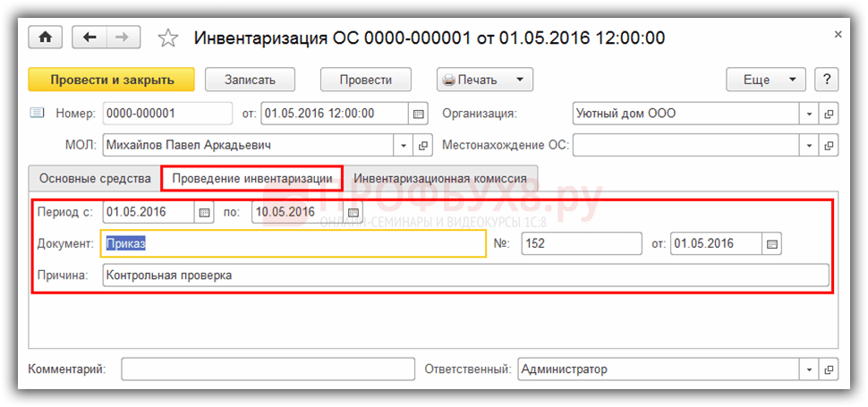Viewport: 868px width, 407px height.
Task: Open calendar for period end date
Action: click(352, 212)
